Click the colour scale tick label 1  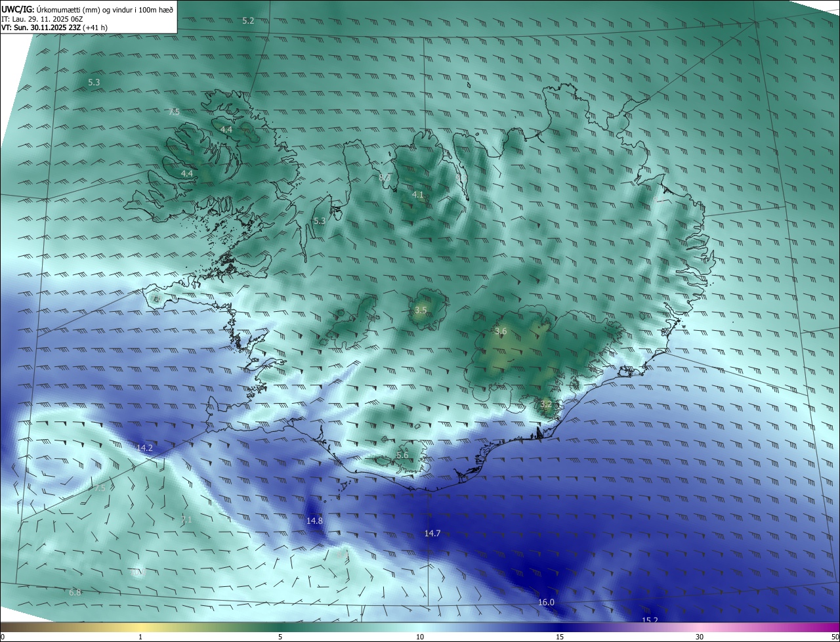tap(140, 637)
